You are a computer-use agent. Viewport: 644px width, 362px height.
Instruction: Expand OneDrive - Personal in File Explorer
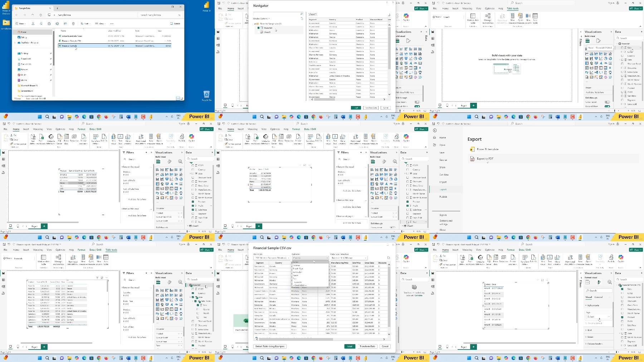[15, 43]
